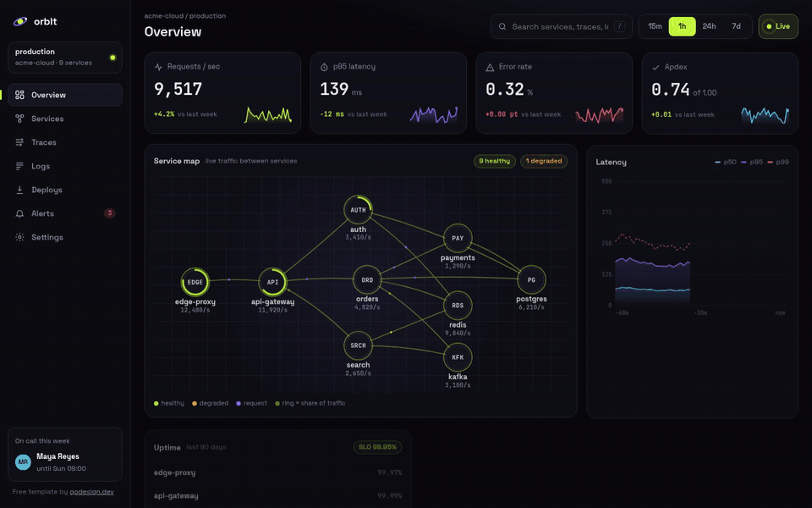Image resolution: width=812 pixels, height=508 pixels.
Task: Follow the godesign.dev link
Action: pyautogui.click(x=91, y=492)
